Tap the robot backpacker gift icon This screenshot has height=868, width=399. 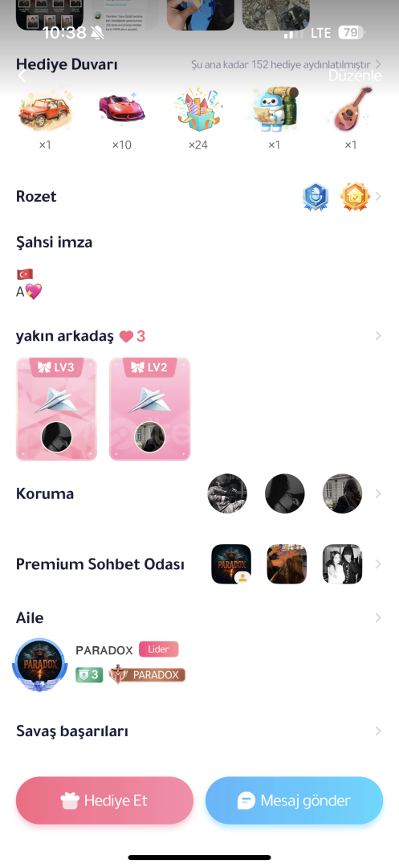point(275,109)
